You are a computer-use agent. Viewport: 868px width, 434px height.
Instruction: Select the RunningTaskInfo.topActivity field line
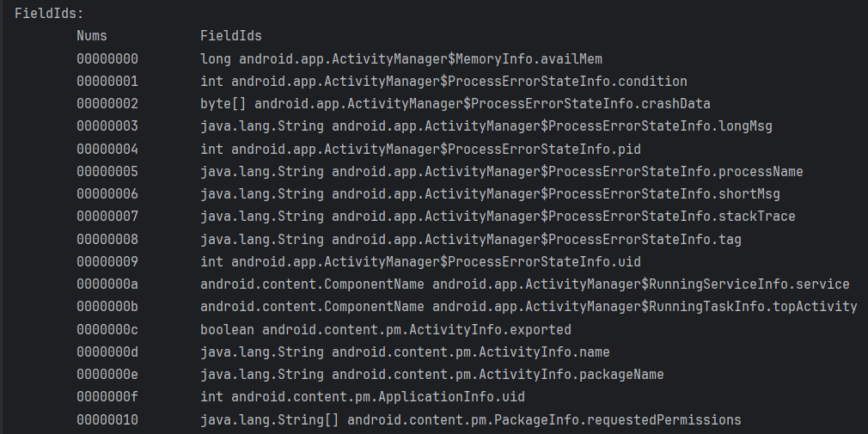pos(529,306)
